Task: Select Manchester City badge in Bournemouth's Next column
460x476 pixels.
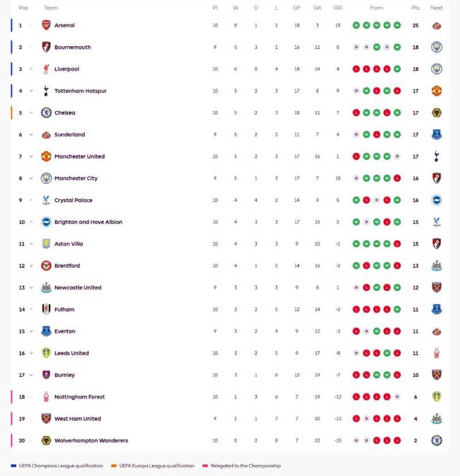Action: click(437, 47)
